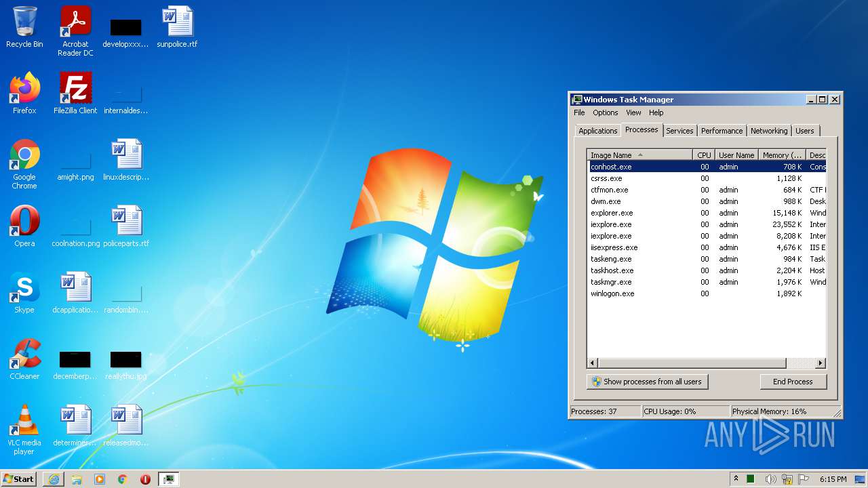Open the Help menu in Task Manager

(x=656, y=113)
